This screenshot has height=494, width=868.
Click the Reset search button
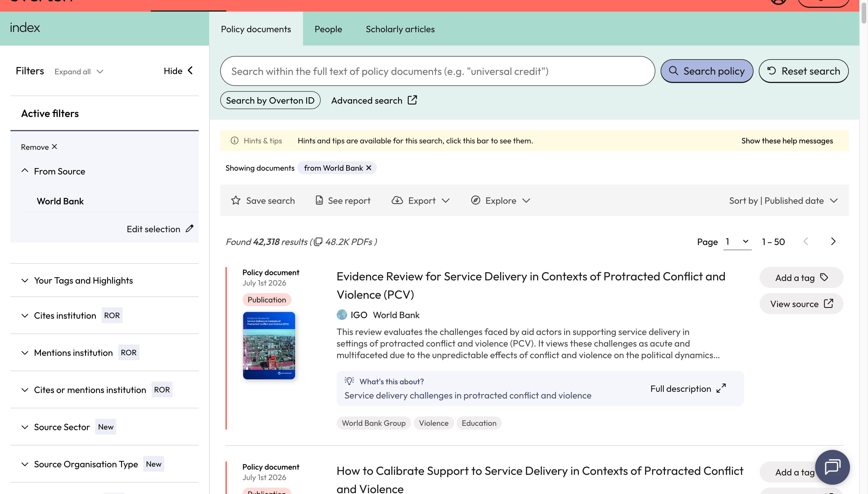point(804,71)
